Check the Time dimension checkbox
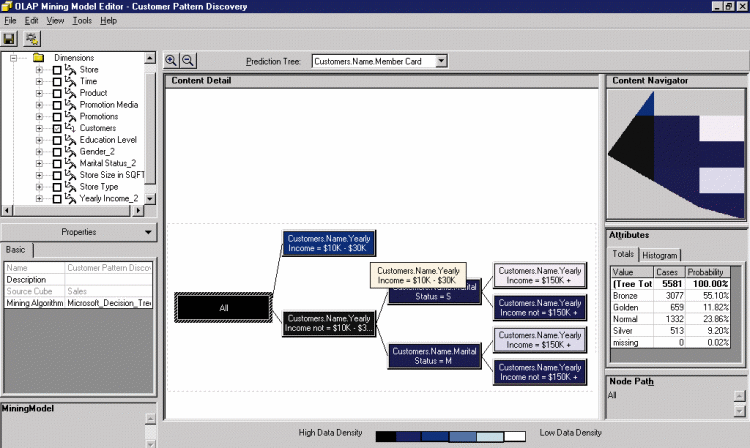Viewport: 750px width, 448px height. [x=57, y=82]
